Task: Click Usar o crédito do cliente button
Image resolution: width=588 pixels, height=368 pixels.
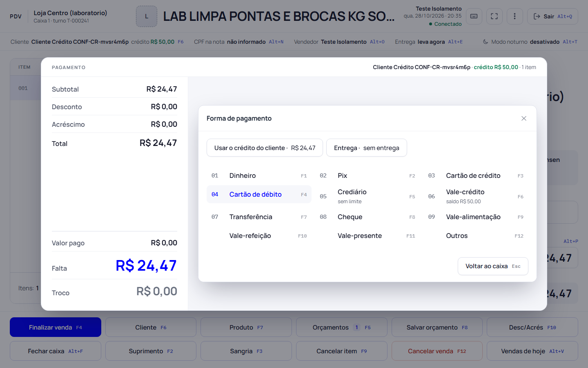Action: click(265, 148)
